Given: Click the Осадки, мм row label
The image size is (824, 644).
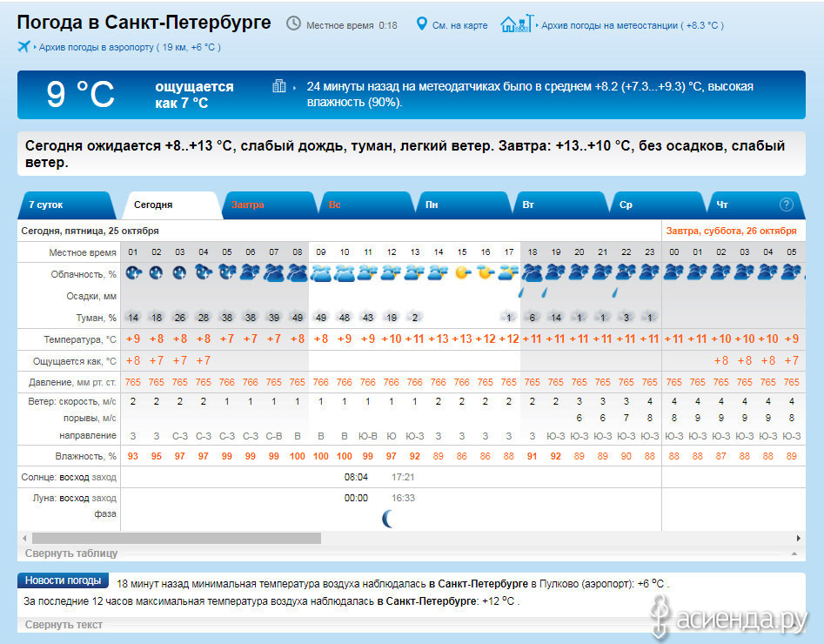Looking at the screenshot, I should pyautogui.click(x=91, y=297).
